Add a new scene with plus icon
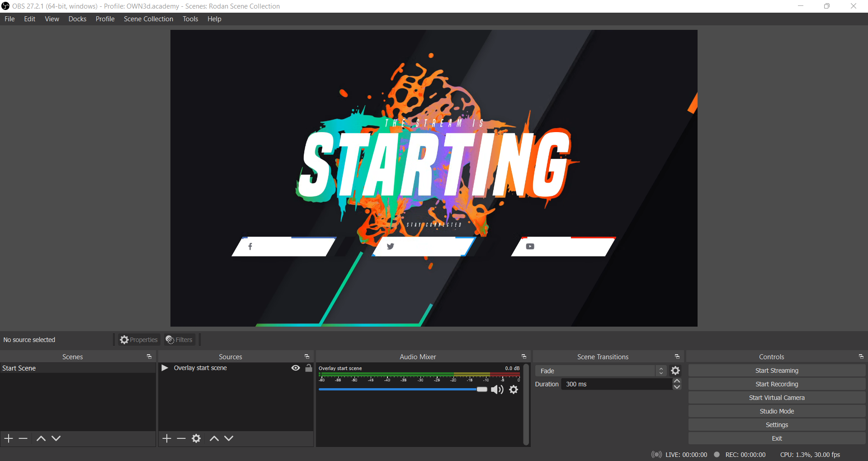Image resolution: width=868 pixels, height=461 pixels. (x=9, y=438)
